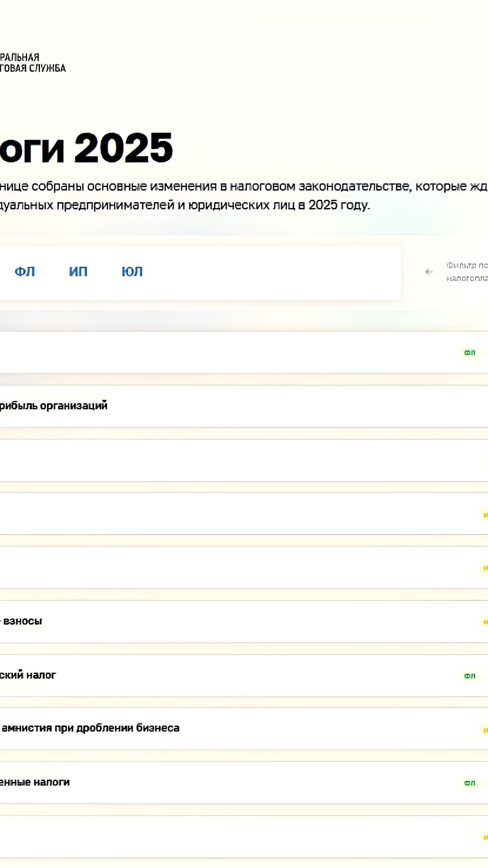Select the ФЛ taxpayer filter tab
488x868 pixels.
tap(25, 272)
